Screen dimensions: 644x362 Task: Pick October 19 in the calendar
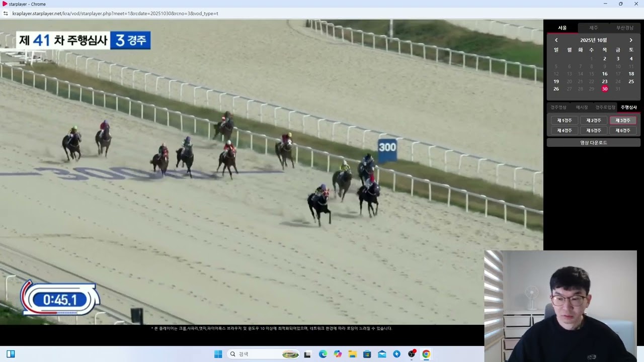(x=556, y=81)
